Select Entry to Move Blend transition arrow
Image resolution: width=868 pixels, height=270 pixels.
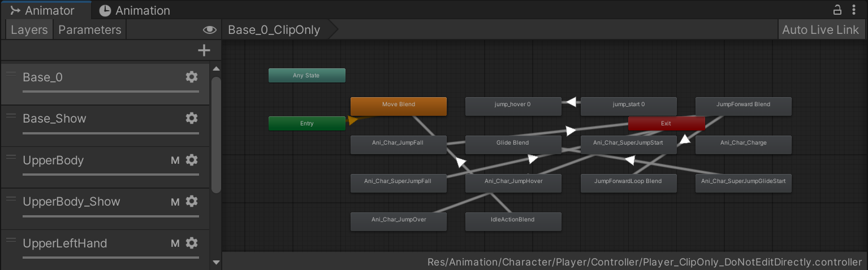353,120
